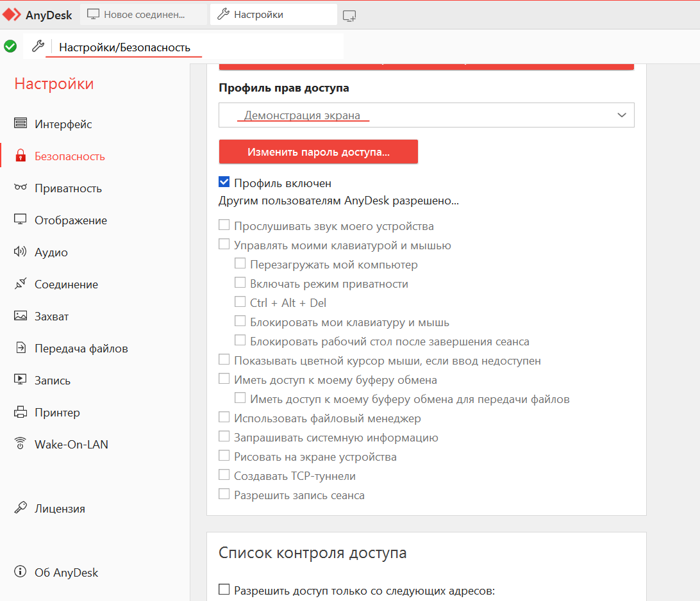Click the Об AnyDesk info icon
This screenshot has height=601, width=700.
[21, 572]
